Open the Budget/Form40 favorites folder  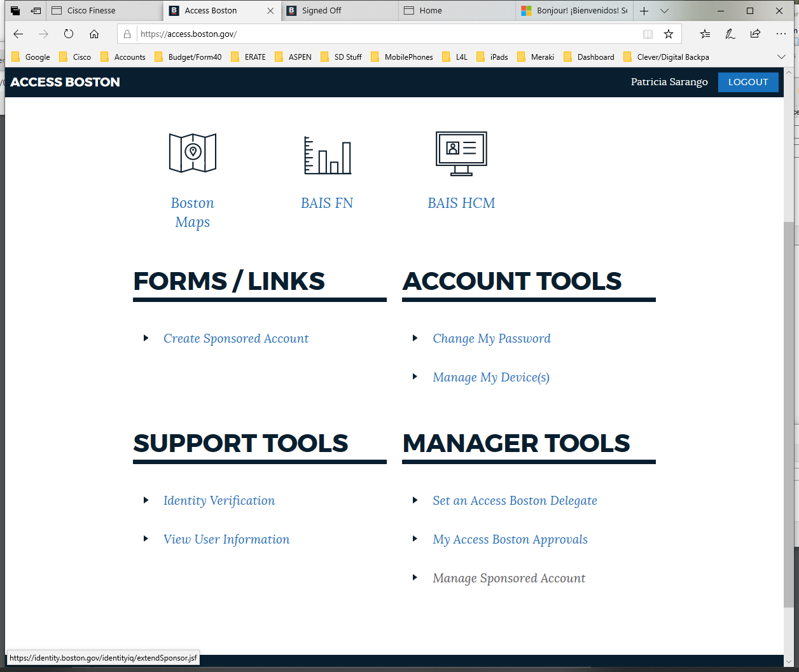coord(188,57)
